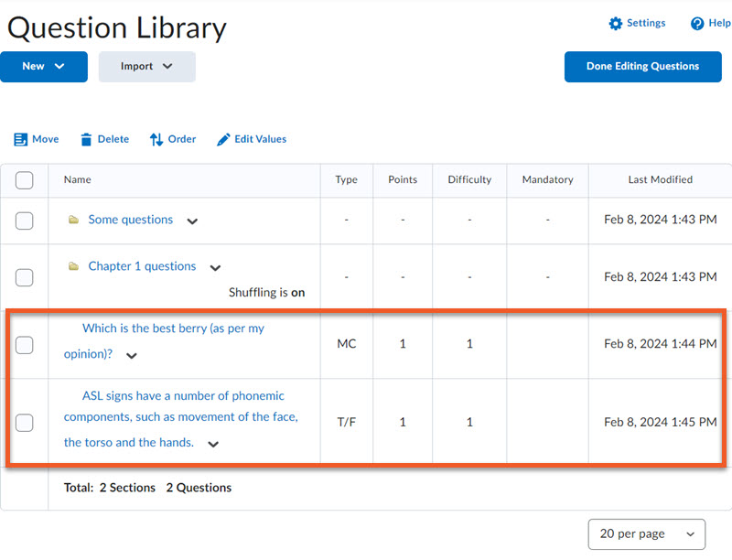Image resolution: width=732 pixels, height=560 pixels.
Task: Click the Delete trash can icon
Action: tap(86, 140)
